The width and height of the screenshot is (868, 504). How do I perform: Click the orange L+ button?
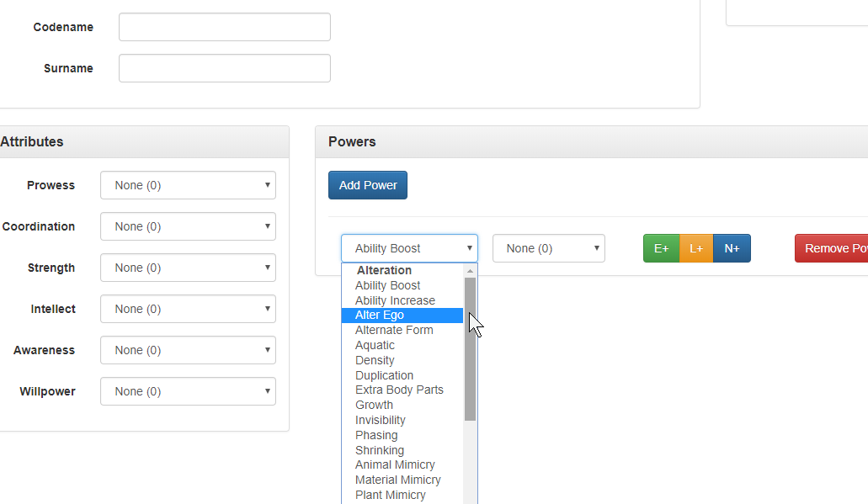click(696, 248)
